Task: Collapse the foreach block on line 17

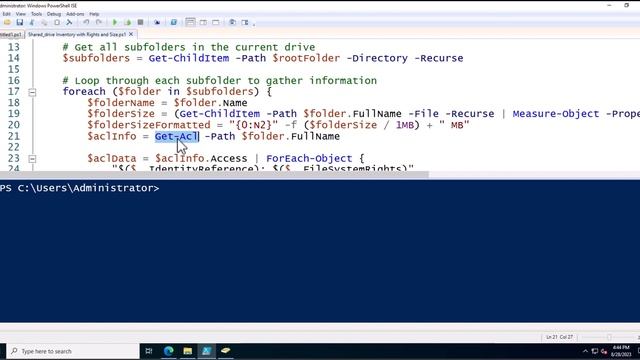Action: click(x=32, y=92)
